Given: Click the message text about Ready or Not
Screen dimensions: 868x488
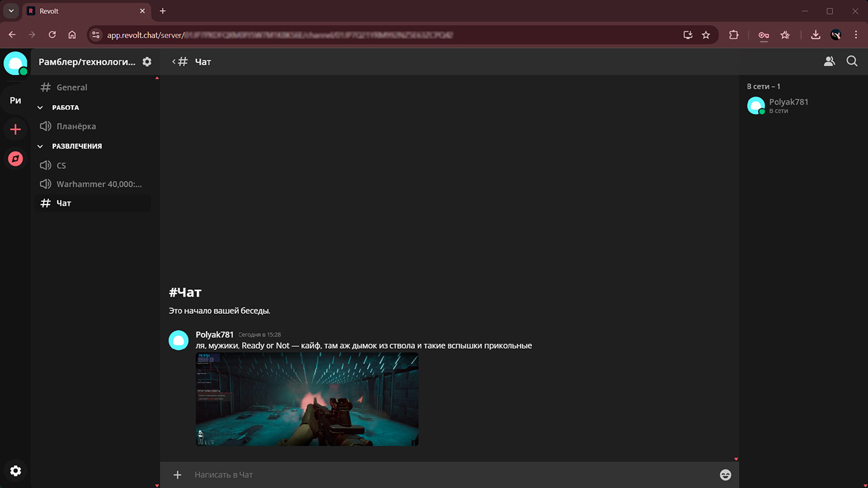Looking at the screenshot, I should click(363, 346).
